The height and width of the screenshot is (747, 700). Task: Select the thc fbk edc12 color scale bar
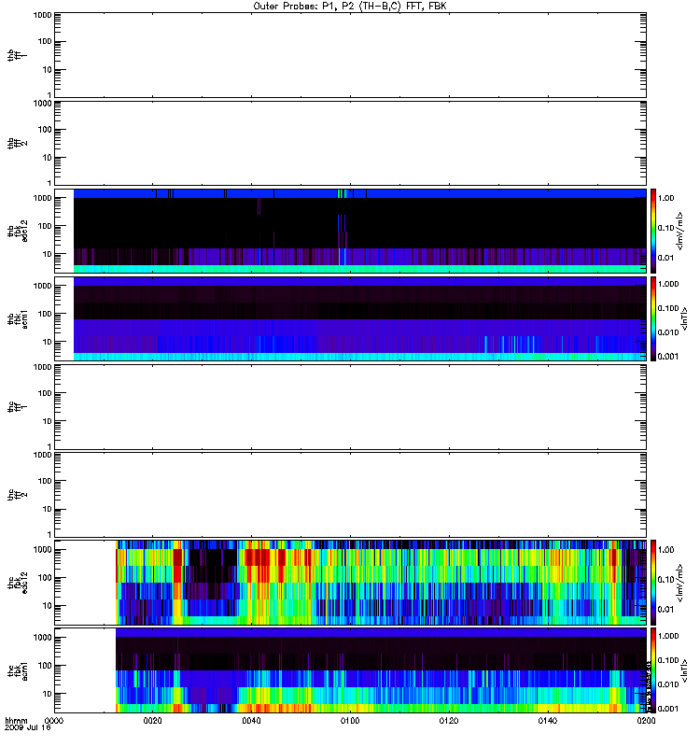tap(653, 582)
